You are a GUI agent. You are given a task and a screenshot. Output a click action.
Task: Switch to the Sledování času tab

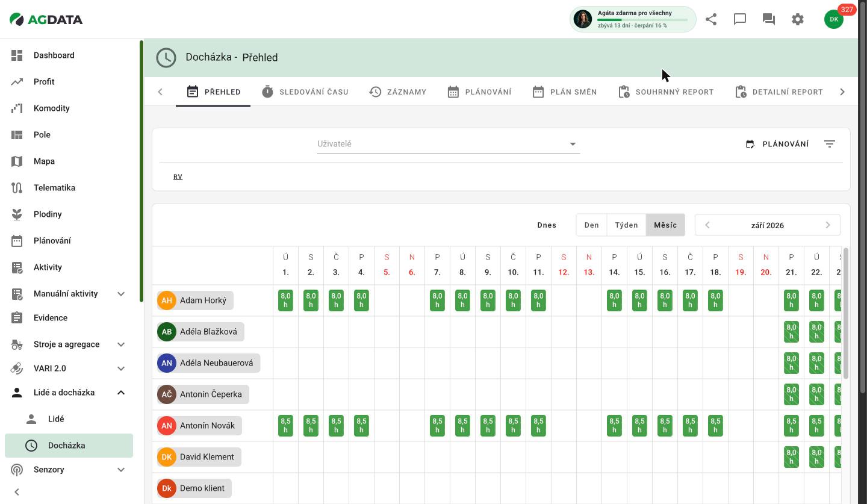point(305,92)
